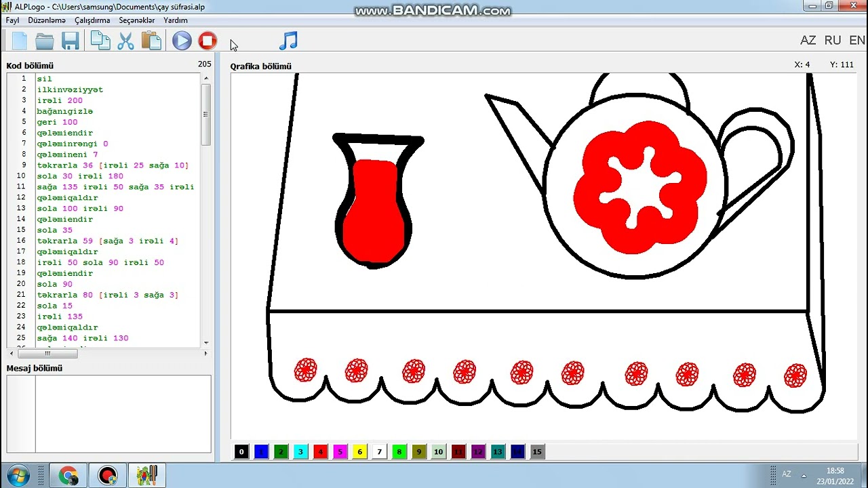Click code line 'təkrarla 59 [sağa 3 irəli 4]'
This screenshot has width=868, height=488.
108,241
